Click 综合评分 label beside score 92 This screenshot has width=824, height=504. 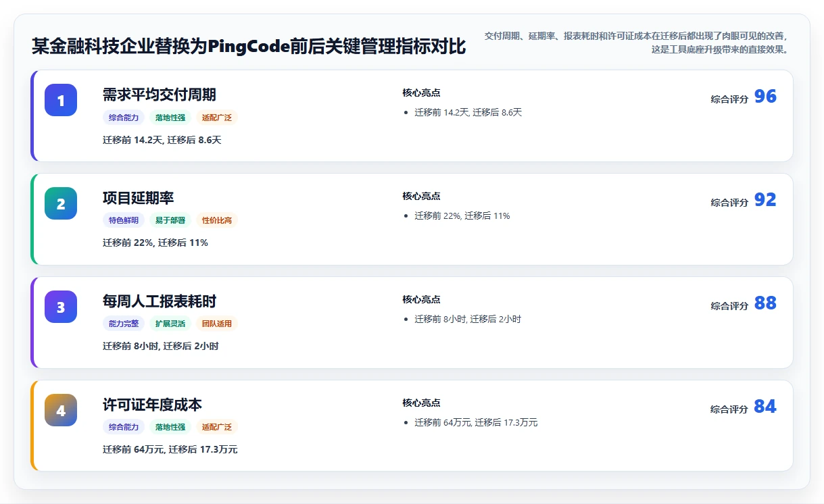click(x=729, y=203)
